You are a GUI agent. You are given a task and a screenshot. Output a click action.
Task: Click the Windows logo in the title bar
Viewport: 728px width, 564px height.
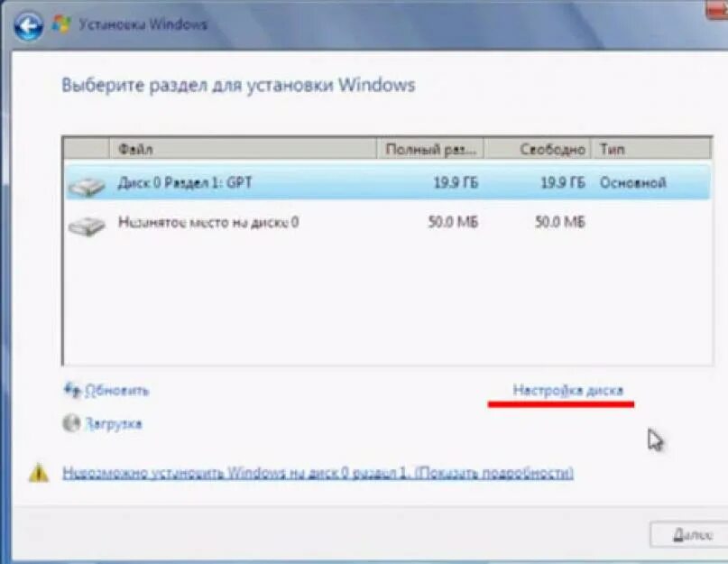(61, 24)
